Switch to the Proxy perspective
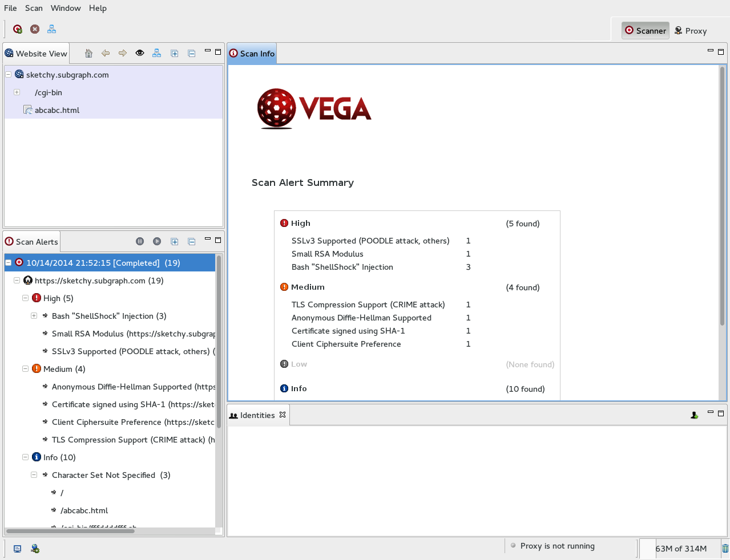 691,30
